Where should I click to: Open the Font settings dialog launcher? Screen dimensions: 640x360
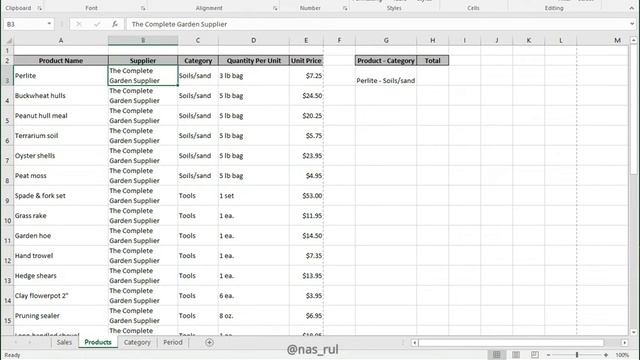click(x=142, y=8)
